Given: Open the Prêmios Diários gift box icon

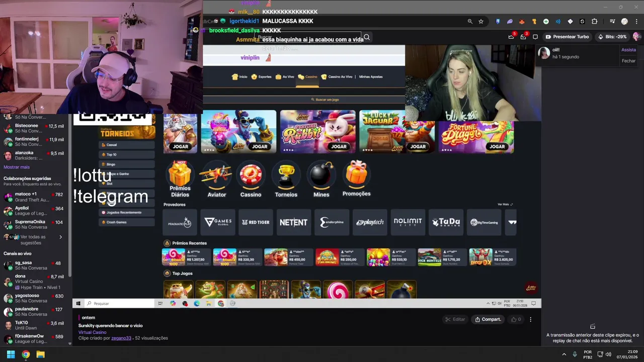Looking at the screenshot, I should tap(180, 174).
